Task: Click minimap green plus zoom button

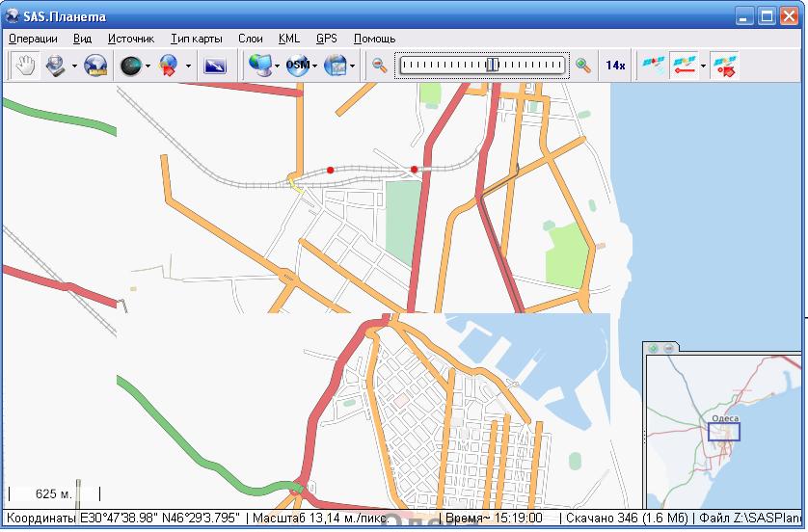Action: click(x=654, y=348)
